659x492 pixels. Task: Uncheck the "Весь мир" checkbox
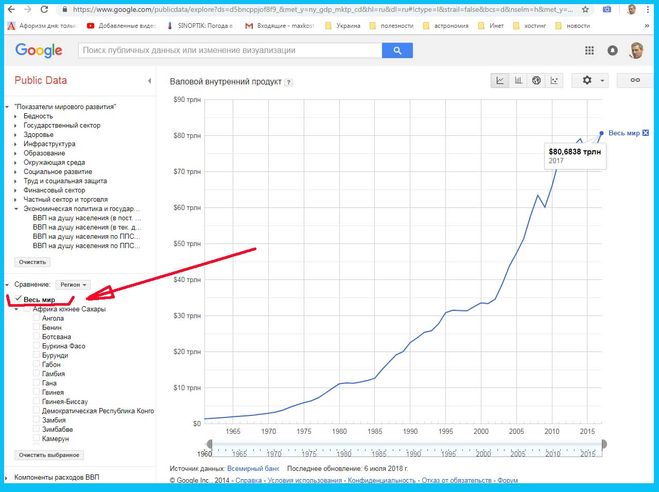pos(19,299)
